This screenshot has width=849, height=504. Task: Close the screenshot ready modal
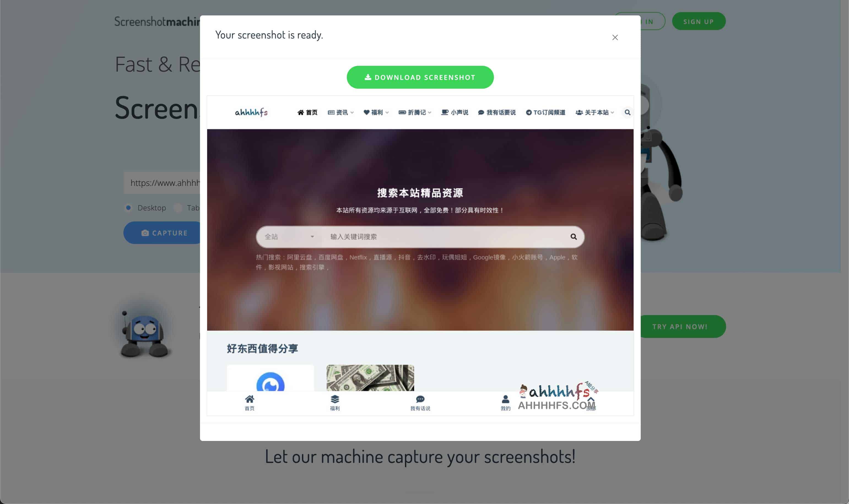pos(615,37)
